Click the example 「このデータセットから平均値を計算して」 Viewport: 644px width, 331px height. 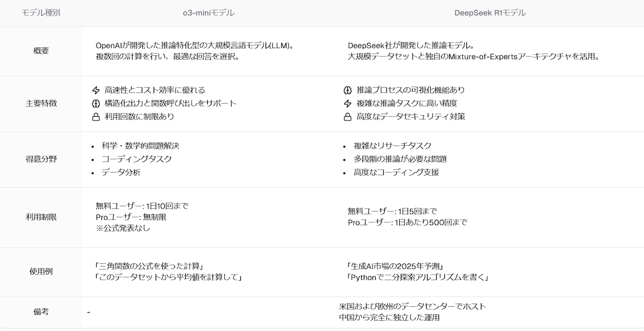(x=169, y=277)
